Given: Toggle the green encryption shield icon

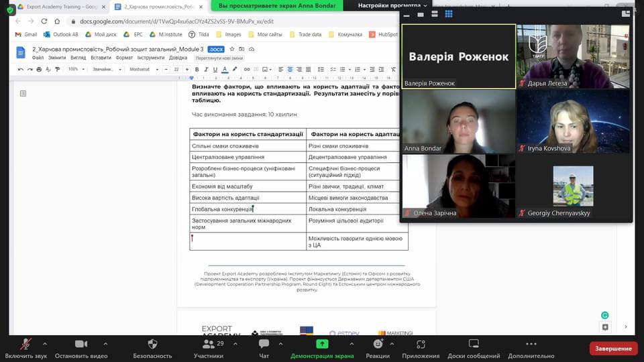Looking at the screenshot, I should click(x=10, y=10).
